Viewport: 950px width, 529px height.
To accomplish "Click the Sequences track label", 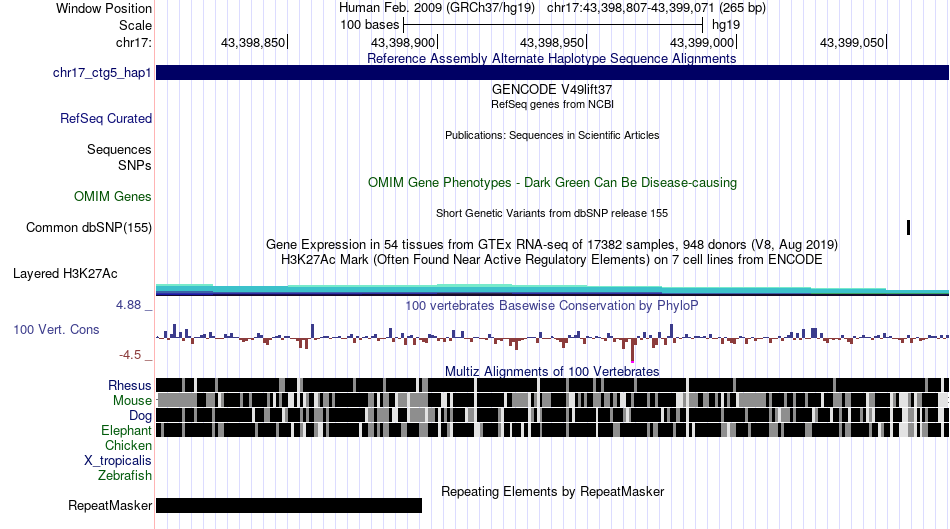I will click(x=119, y=149).
